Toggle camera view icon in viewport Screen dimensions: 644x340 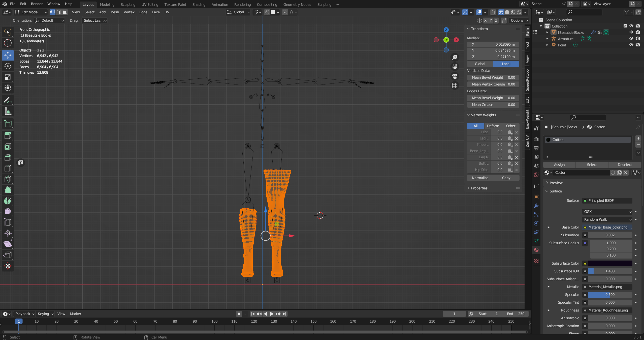(455, 76)
